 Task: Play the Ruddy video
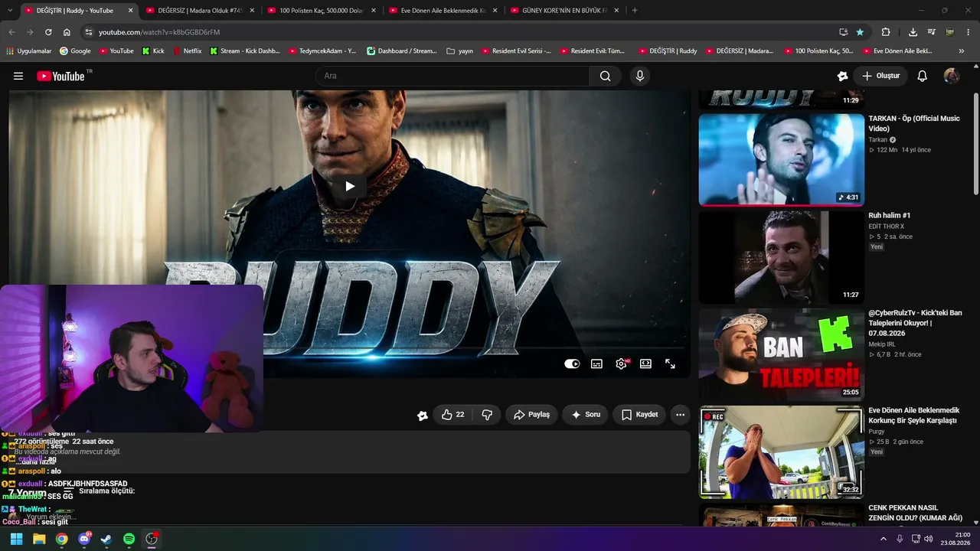tap(350, 186)
